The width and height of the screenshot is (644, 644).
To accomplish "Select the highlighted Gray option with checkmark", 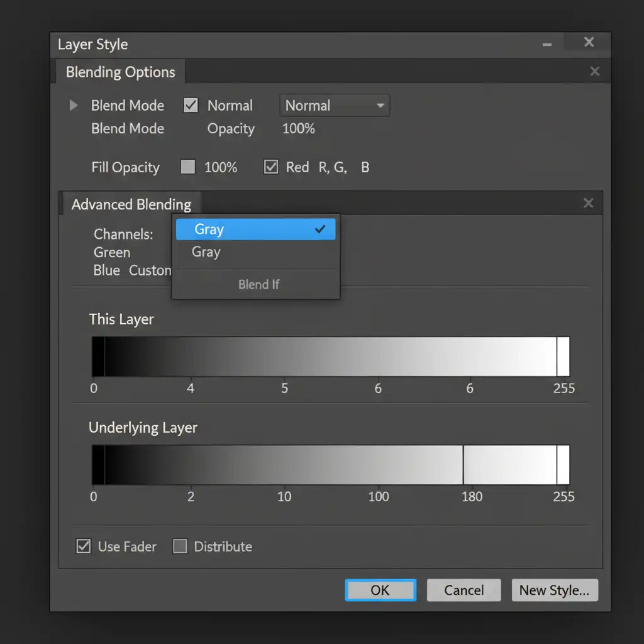I will (x=256, y=230).
